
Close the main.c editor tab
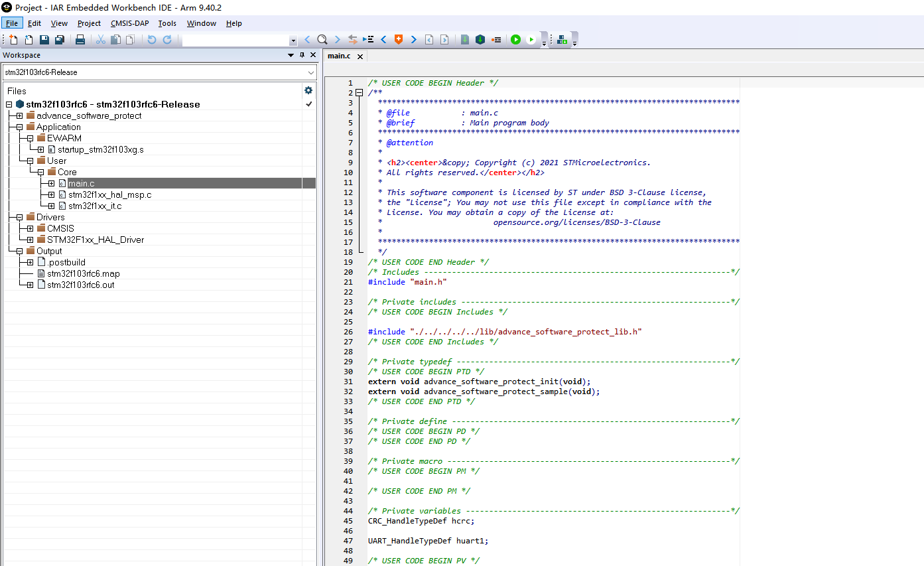pyautogui.click(x=360, y=56)
